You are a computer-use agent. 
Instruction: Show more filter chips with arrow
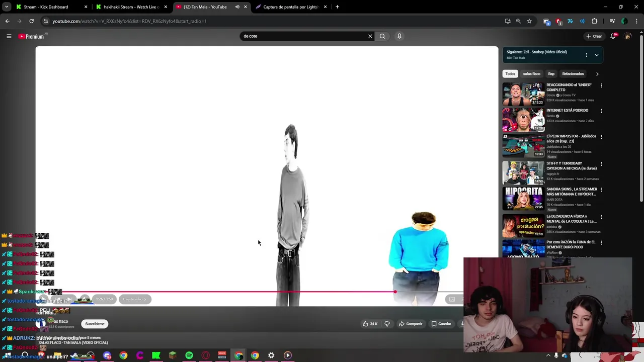pos(597,74)
